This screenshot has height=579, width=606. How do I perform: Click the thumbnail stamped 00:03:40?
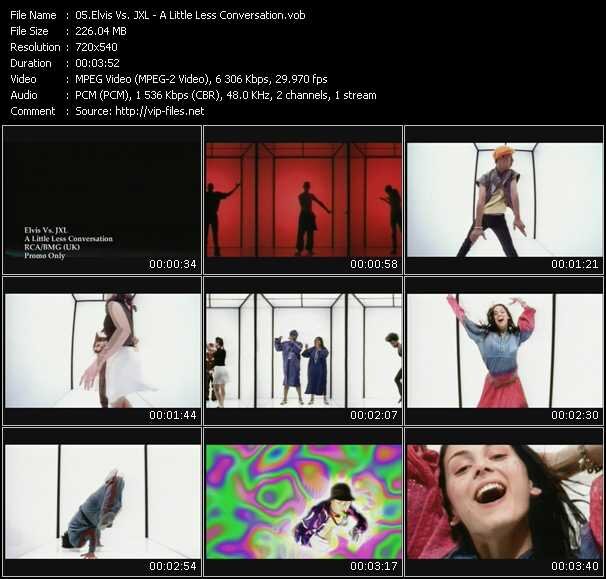[x=504, y=502]
